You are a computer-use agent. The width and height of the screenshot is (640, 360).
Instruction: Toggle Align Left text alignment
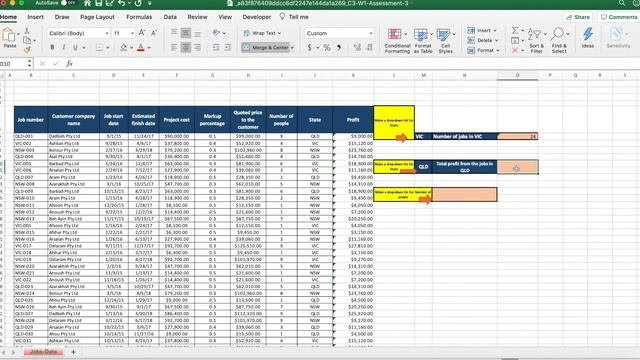174,48
